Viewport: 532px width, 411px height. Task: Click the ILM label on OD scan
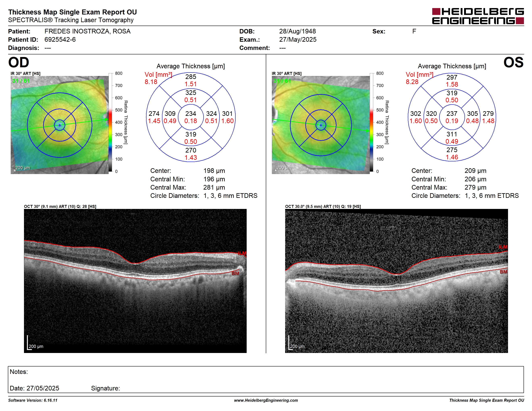pyautogui.click(x=242, y=253)
